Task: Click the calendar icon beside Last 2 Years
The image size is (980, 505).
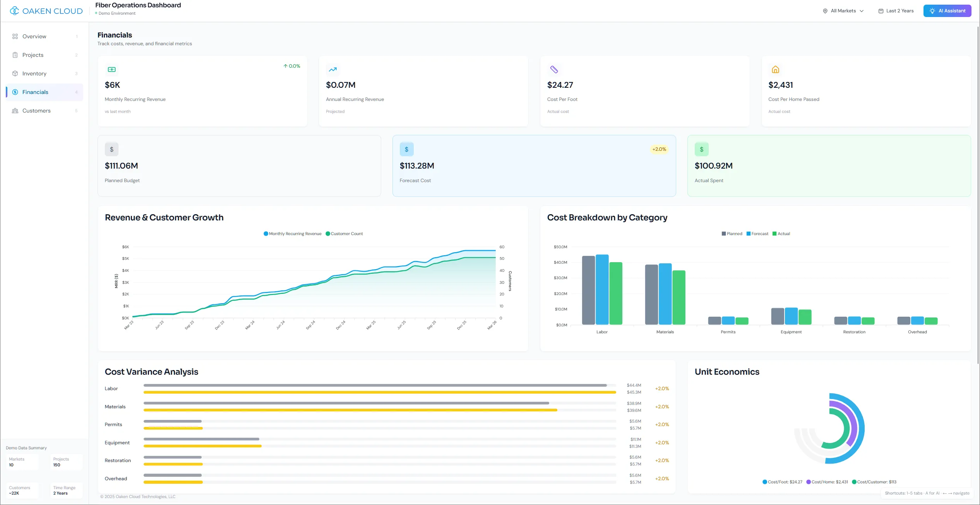Action: (881, 11)
